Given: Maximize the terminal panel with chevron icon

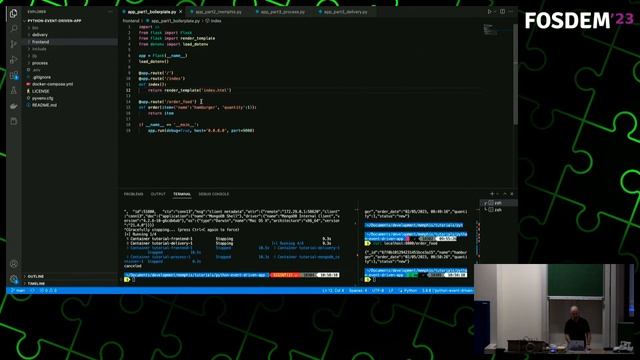Looking at the screenshot, I should (505, 194).
